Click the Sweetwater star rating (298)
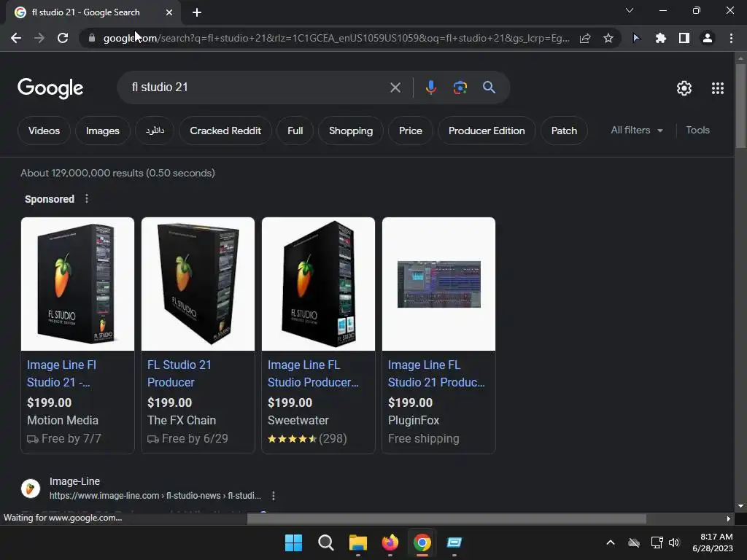This screenshot has height=560, width=747. [307, 438]
